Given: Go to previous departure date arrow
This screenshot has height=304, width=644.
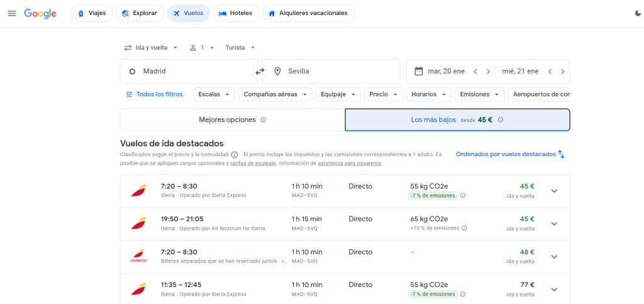Looking at the screenshot, I should coord(475,72).
